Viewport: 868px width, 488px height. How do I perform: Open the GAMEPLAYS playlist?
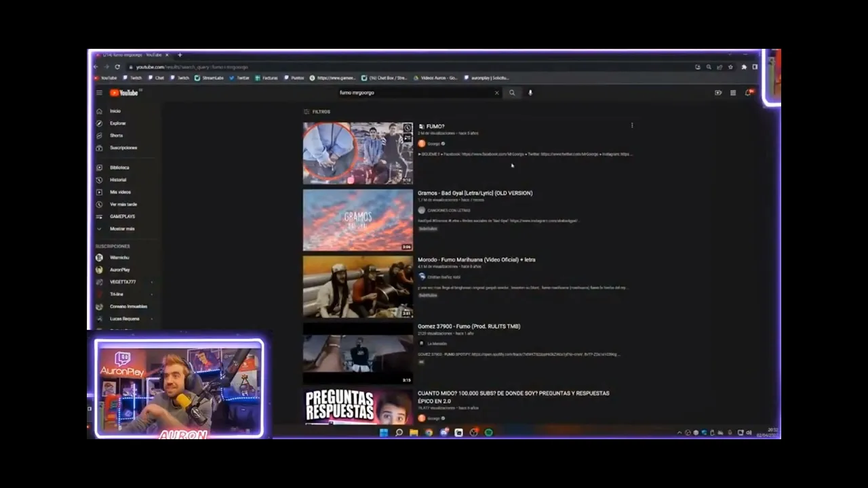point(122,216)
